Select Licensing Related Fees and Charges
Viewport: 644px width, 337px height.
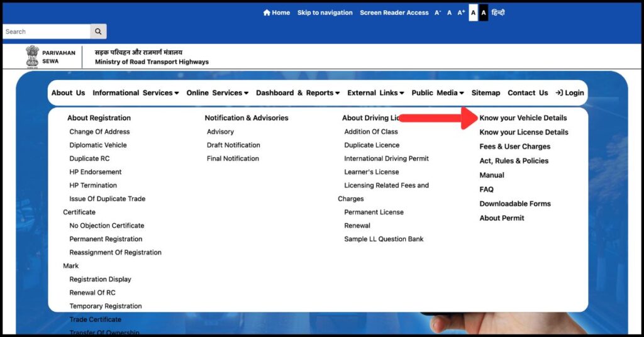(x=384, y=192)
